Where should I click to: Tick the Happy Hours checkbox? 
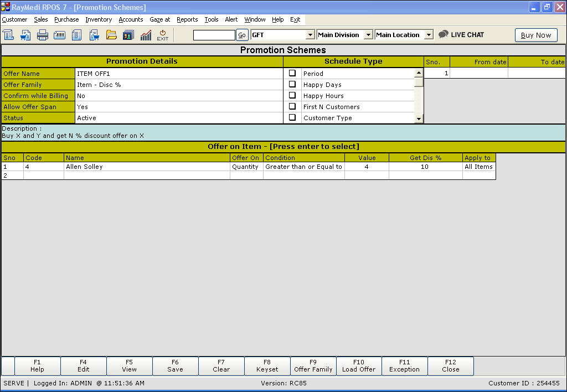click(292, 95)
